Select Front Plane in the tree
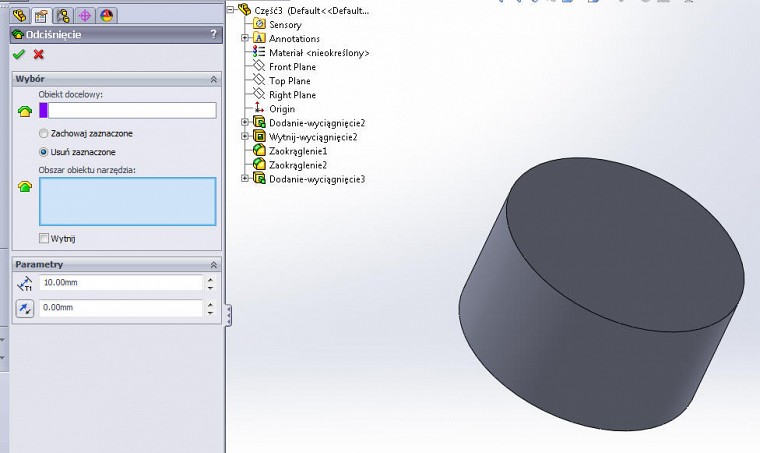 292,67
